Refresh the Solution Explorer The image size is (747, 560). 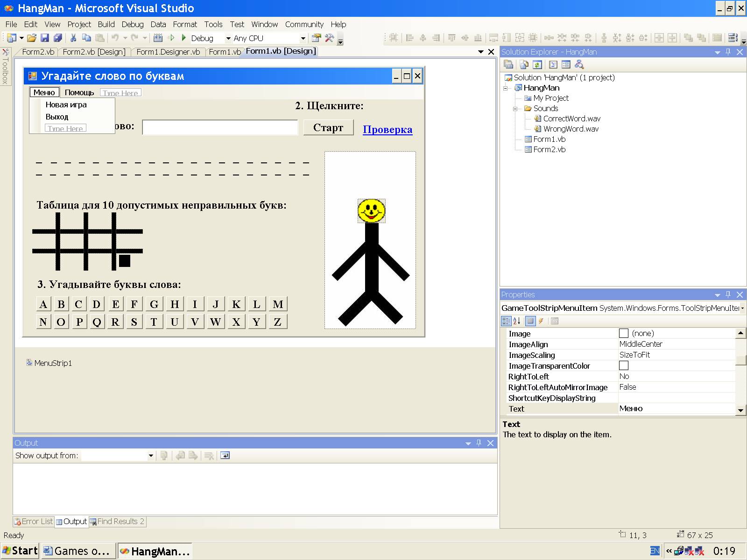pyautogui.click(x=537, y=65)
